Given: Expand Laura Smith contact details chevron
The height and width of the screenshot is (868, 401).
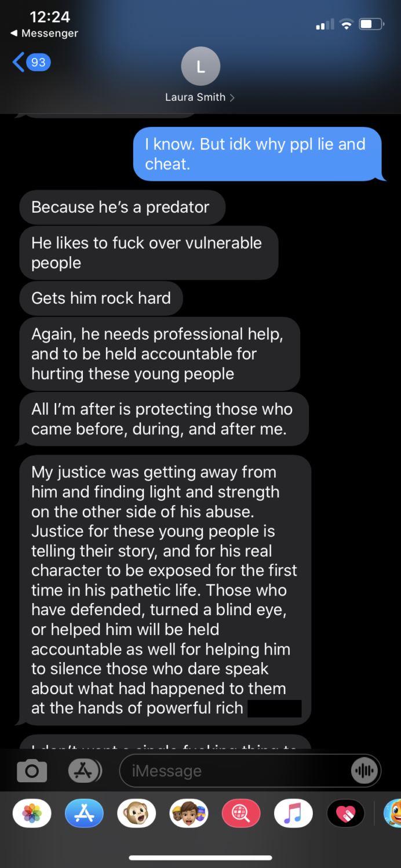Looking at the screenshot, I should 232,97.
